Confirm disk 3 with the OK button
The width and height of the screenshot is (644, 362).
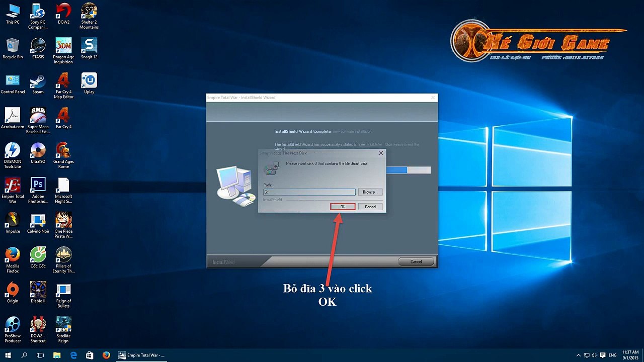[343, 207]
